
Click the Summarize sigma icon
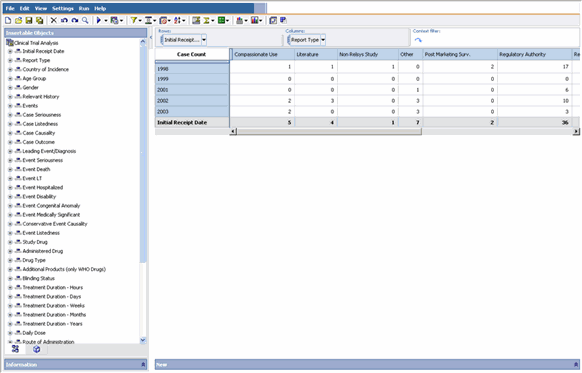click(206, 20)
